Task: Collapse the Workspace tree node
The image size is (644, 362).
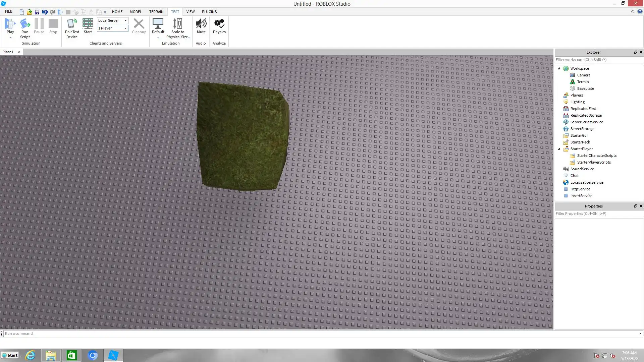Action: pos(559,68)
